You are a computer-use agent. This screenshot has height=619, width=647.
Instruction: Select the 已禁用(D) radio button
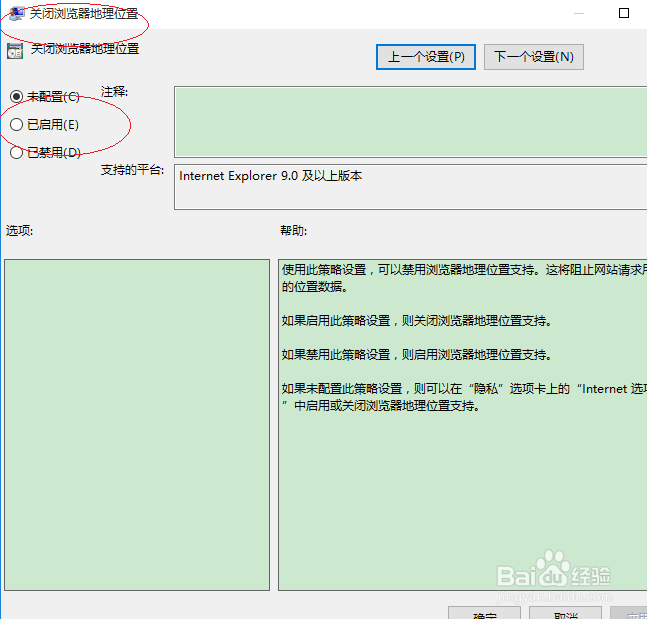16,152
